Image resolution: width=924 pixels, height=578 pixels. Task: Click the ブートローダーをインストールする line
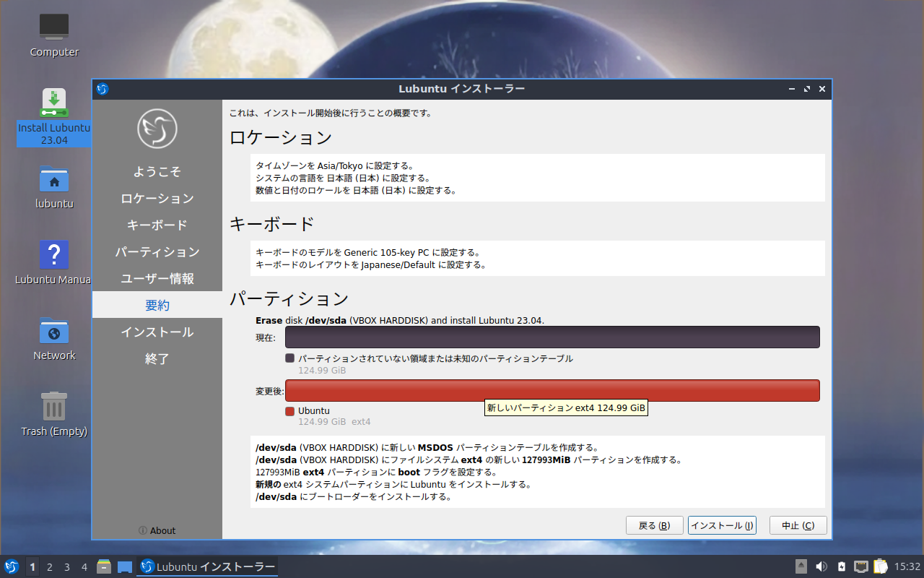[354, 497]
